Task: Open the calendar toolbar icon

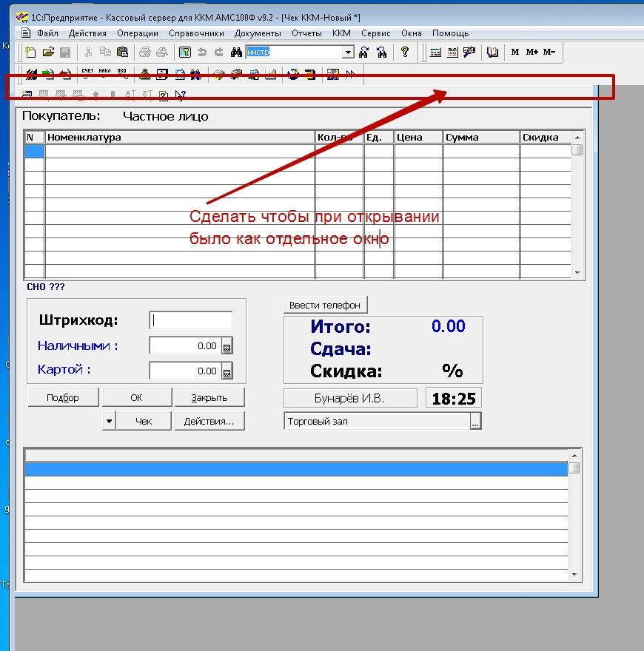Action: (x=452, y=52)
